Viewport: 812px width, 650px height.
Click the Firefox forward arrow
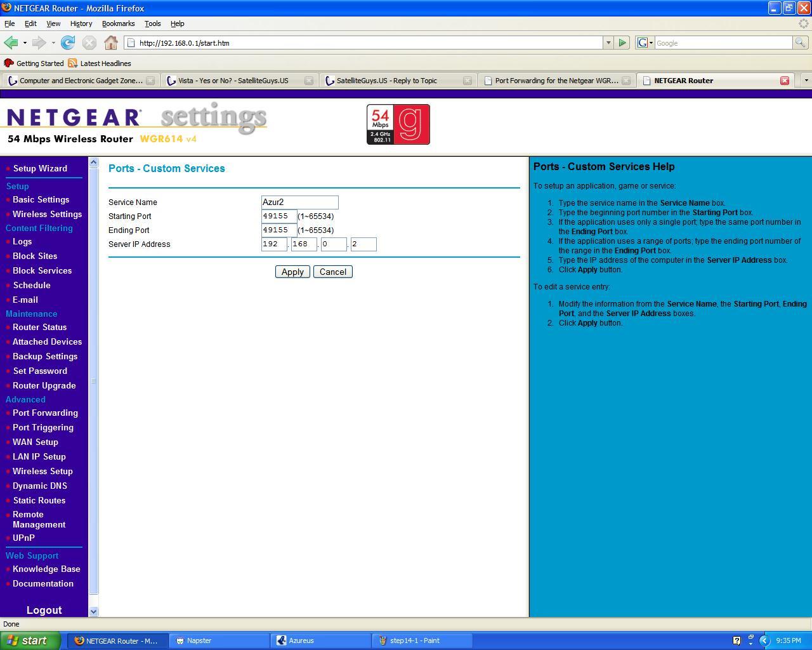[39, 43]
